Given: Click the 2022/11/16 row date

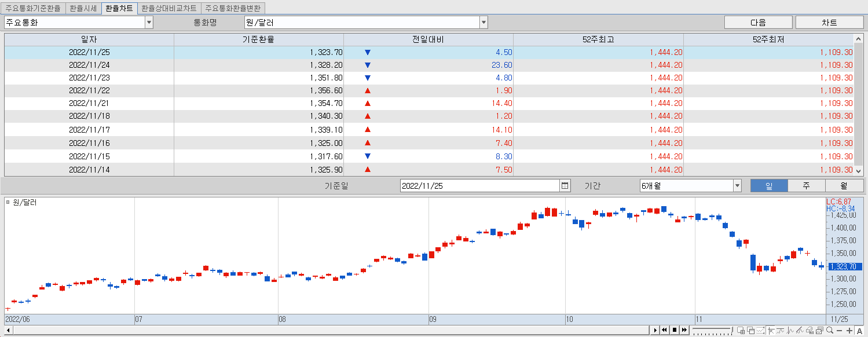Looking at the screenshot, I should pos(89,143).
